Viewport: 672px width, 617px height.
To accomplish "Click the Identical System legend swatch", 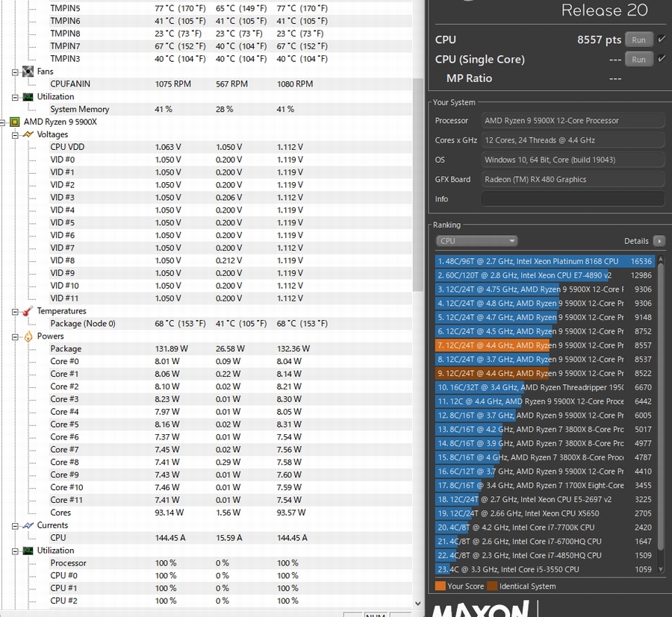I will 492,586.
